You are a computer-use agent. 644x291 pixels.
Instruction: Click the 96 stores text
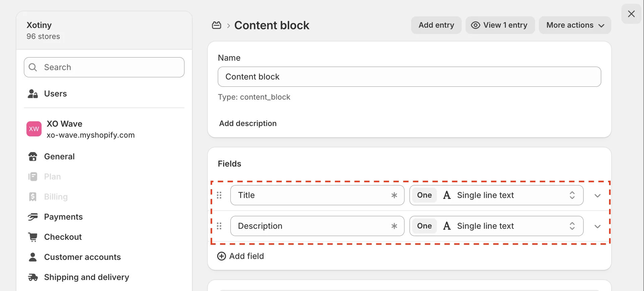[43, 37]
